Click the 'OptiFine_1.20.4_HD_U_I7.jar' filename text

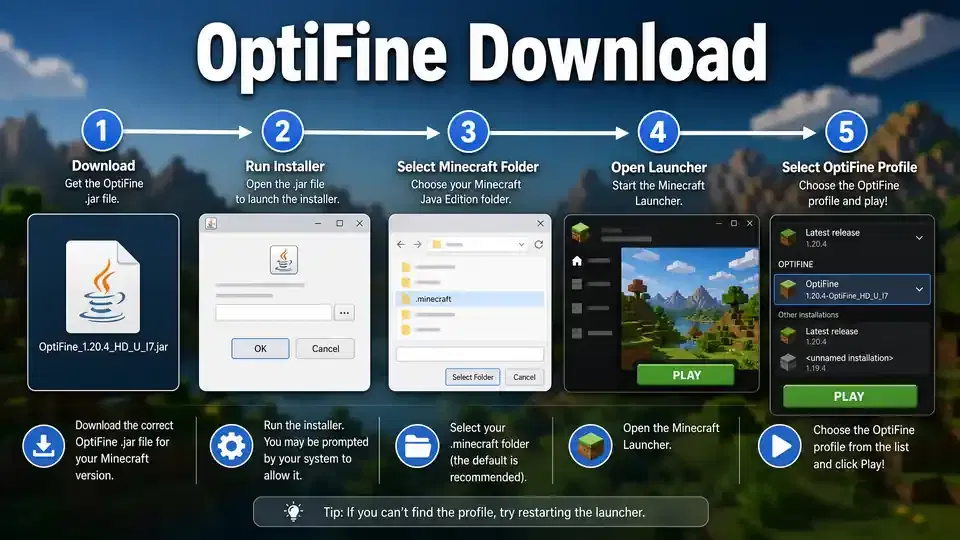coord(103,347)
